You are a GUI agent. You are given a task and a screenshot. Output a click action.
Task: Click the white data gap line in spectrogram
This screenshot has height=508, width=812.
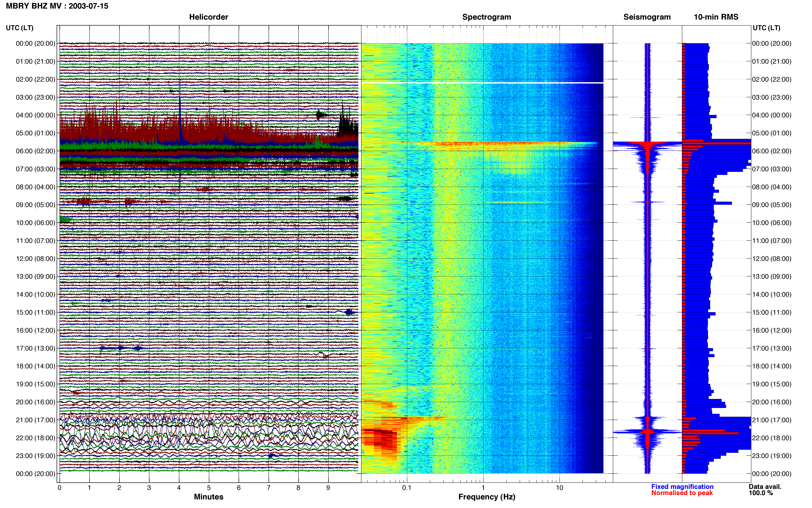(482, 83)
